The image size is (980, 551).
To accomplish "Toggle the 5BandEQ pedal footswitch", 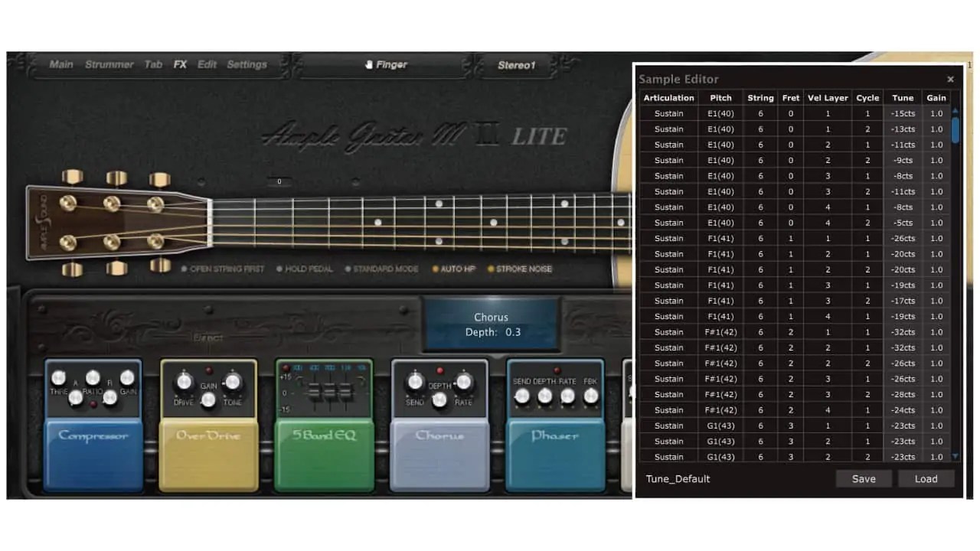I will [324, 455].
